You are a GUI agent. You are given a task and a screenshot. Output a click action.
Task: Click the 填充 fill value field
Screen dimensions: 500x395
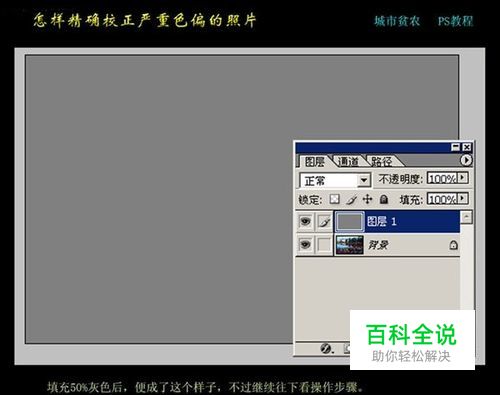(442, 199)
